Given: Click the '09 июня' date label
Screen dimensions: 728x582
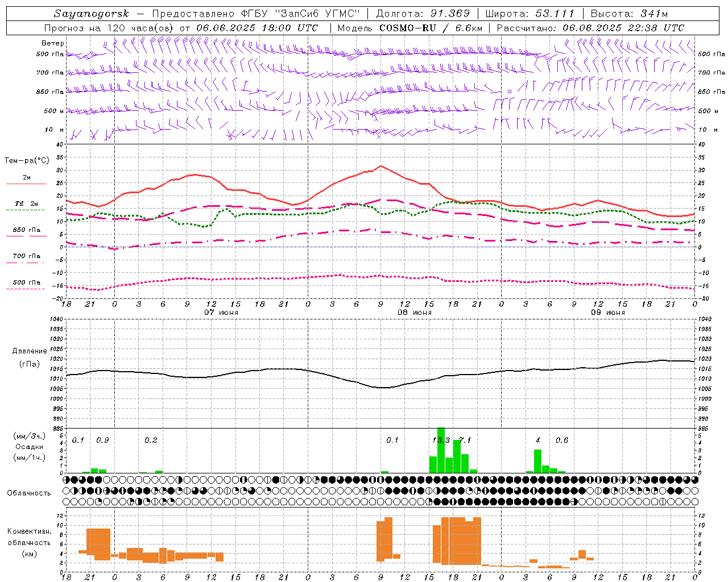Looking at the screenshot, I should pos(608,313).
